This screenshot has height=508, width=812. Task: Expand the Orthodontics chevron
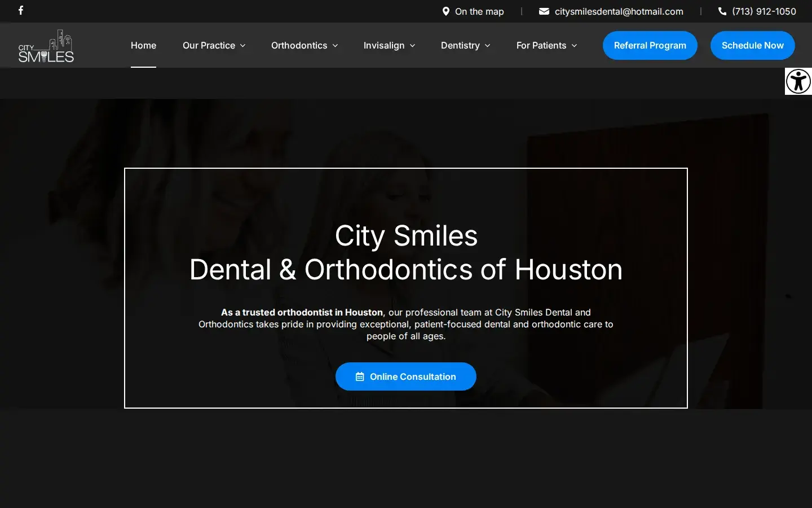pyautogui.click(x=335, y=46)
